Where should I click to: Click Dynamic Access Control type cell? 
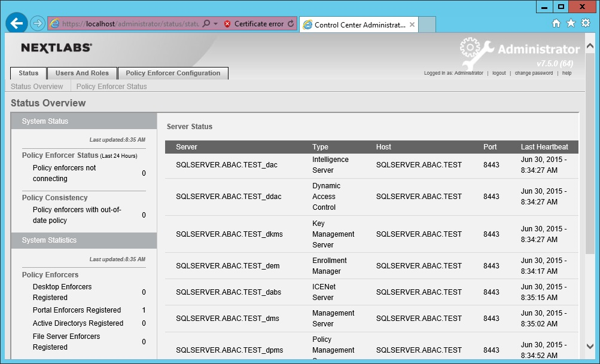tap(326, 197)
